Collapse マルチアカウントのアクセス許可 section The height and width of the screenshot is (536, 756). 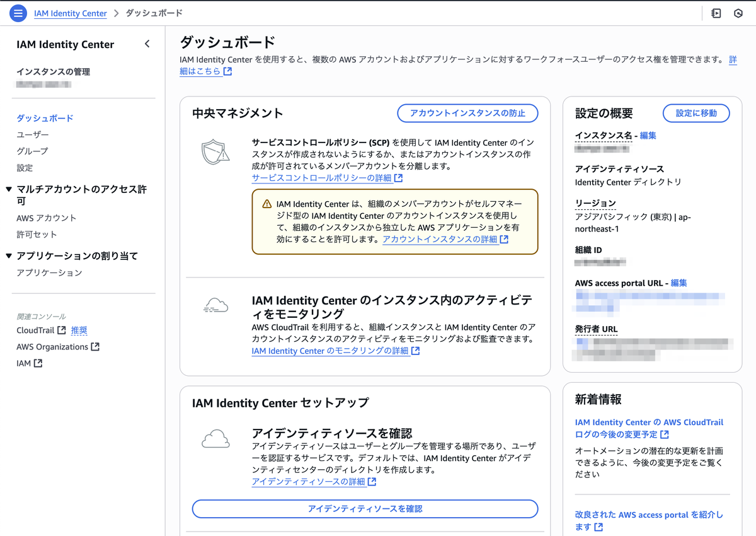click(x=8, y=189)
